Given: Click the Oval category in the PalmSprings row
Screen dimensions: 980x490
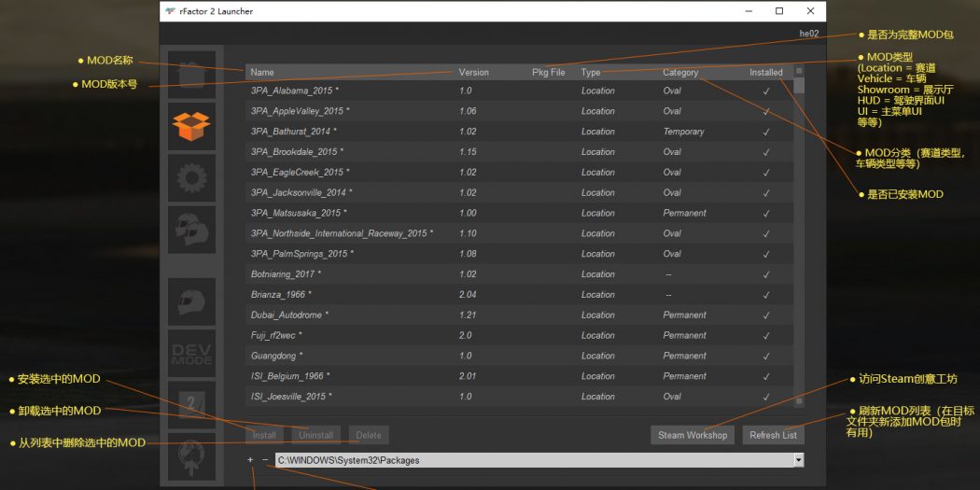Looking at the screenshot, I should point(672,254).
